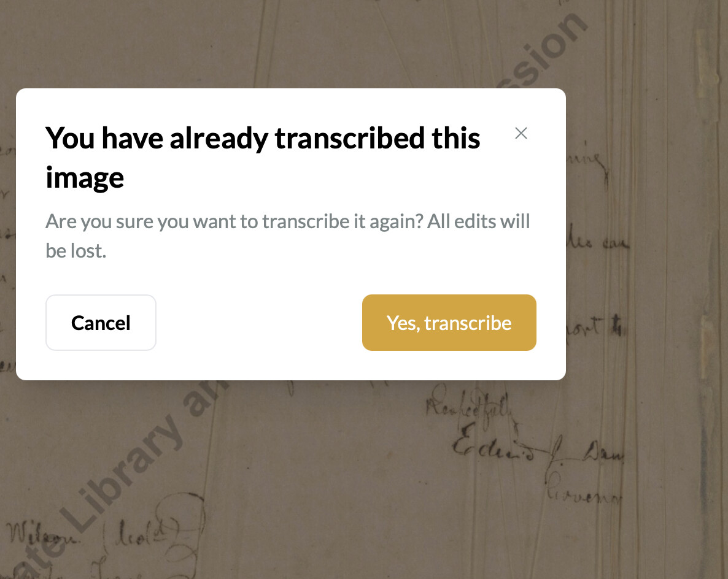Click the handwritten 'Wilson' name
Image resolution: width=728 pixels, height=579 pixels.
(x=43, y=534)
